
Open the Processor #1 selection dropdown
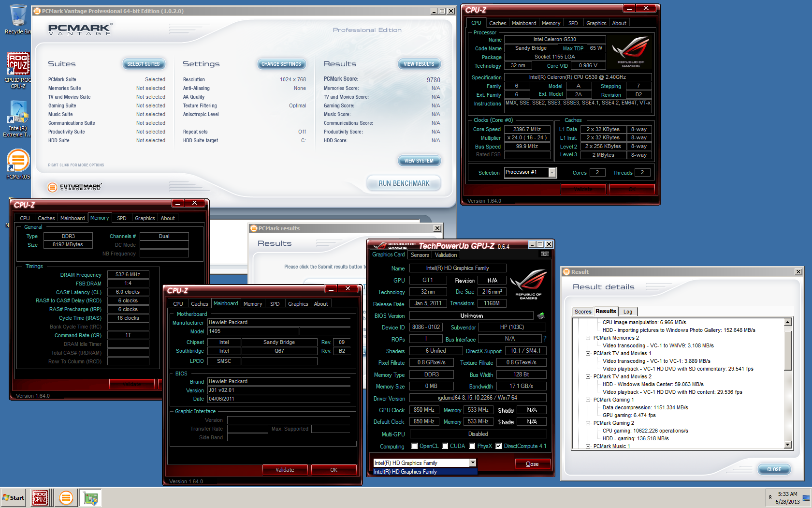552,172
